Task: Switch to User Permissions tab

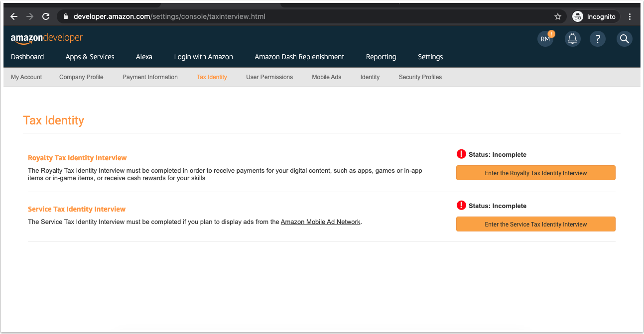Action: pyautogui.click(x=269, y=77)
